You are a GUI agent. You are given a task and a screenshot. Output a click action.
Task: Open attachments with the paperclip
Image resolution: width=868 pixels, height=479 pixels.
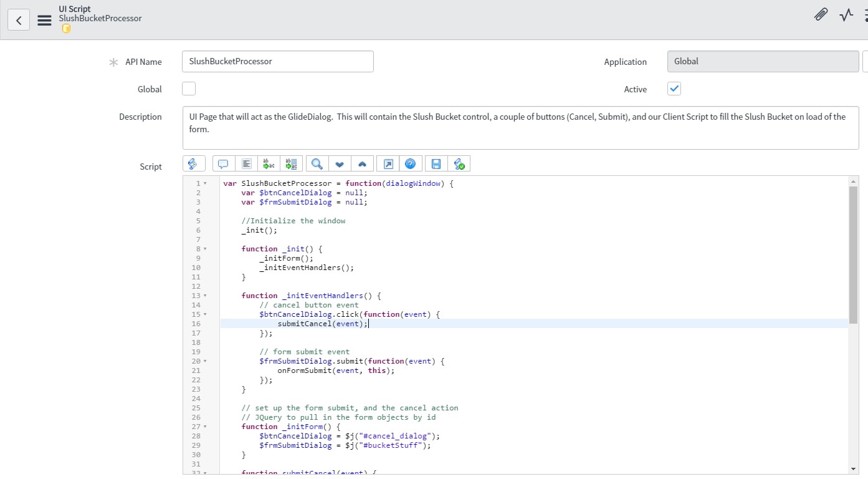pos(820,14)
